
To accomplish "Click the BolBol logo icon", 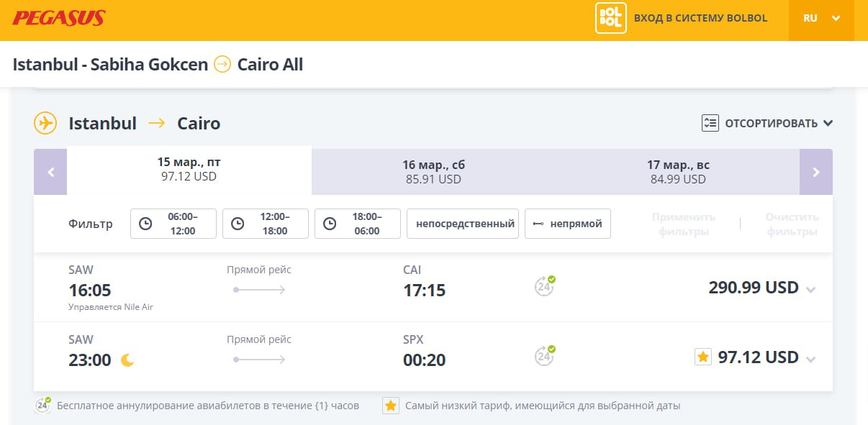I will (610, 19).
